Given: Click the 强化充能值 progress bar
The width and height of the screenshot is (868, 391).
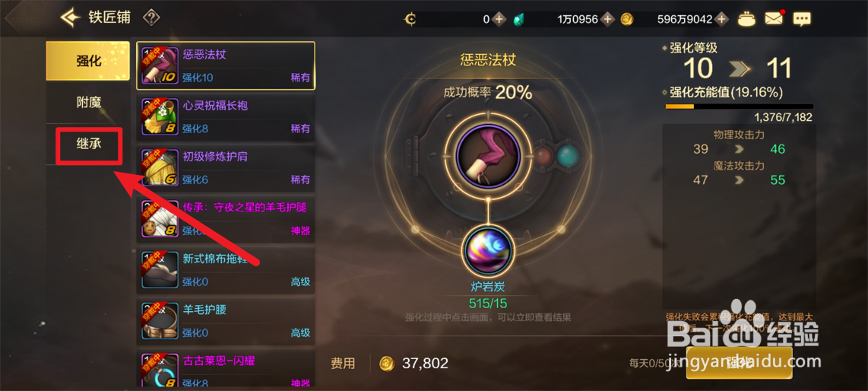Looking at the screenshot, I should [739, 106].
